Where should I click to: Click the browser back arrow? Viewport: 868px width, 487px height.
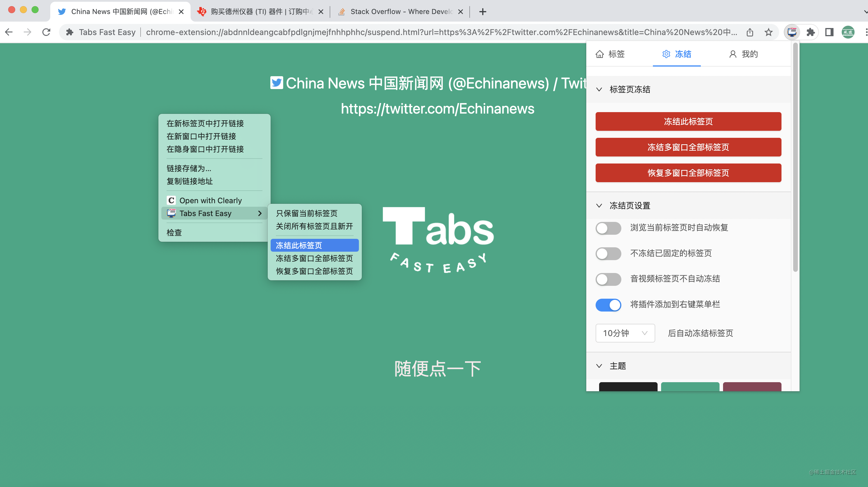coord(9,32)
